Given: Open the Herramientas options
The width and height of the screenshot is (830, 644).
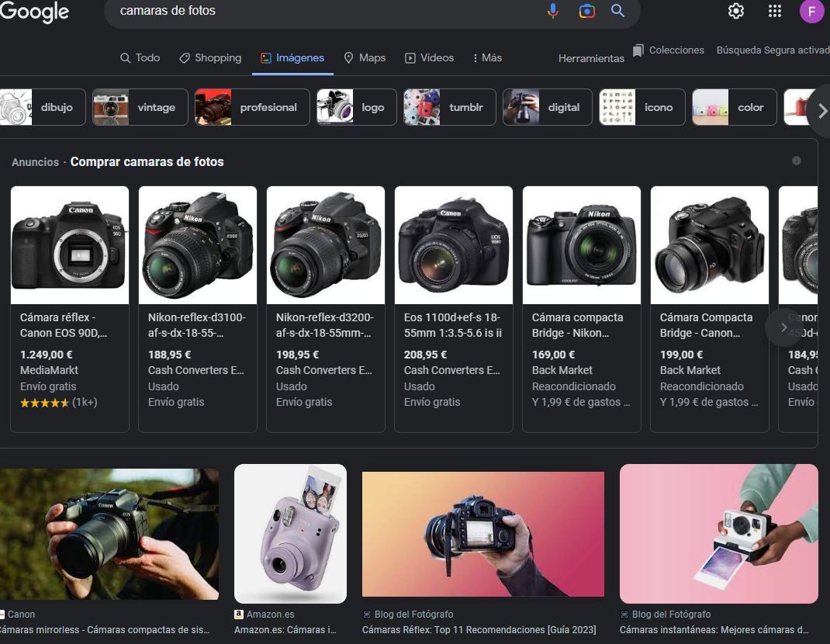Looking at the screenshot, I should 591,58.
